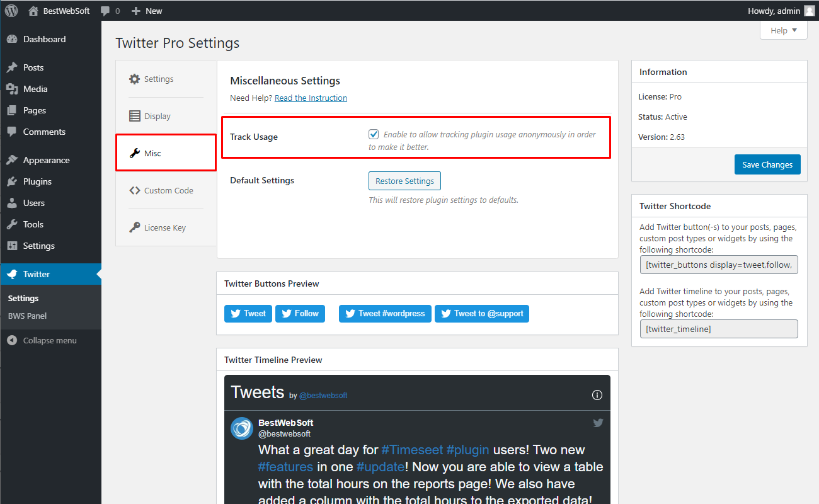Click the Comments icon in sidebar
The image size is (819, 504).
click(x=12, y=132)
